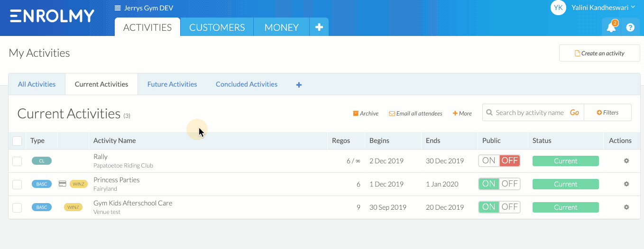Viewport: 644px width, 249px height.
Task: Switch to the CUSTOMERS tab
Action: tap(217, 27)
